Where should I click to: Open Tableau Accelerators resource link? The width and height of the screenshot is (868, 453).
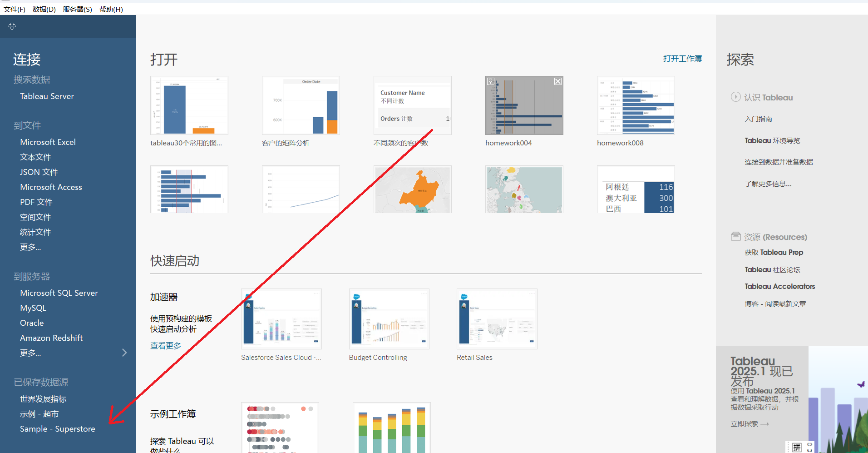coord(779,287)
